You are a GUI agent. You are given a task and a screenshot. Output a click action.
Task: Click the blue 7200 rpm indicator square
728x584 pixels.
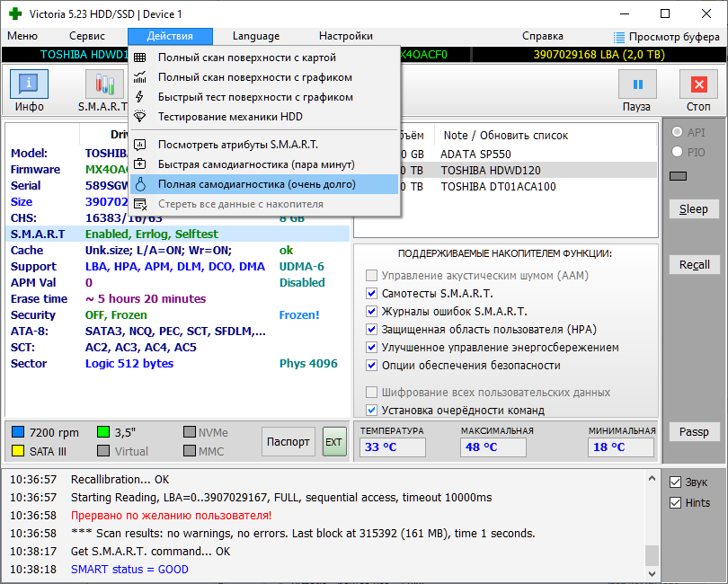click(18, 432)
